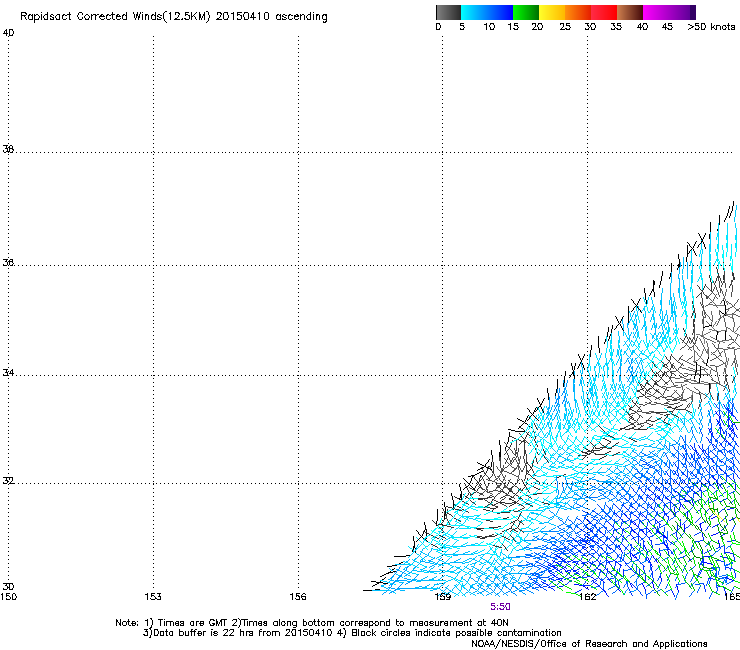Click the longitude label 153

click(x=153, y=597)
